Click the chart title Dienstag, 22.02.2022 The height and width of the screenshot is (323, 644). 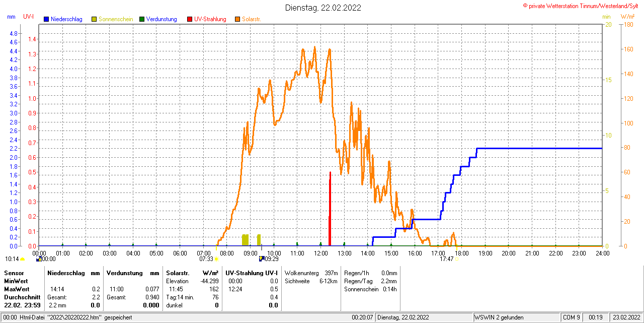(323, 8)
